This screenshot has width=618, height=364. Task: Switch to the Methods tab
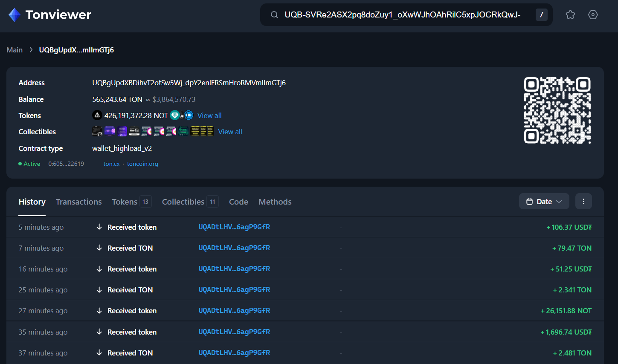[x=275, y=202]
